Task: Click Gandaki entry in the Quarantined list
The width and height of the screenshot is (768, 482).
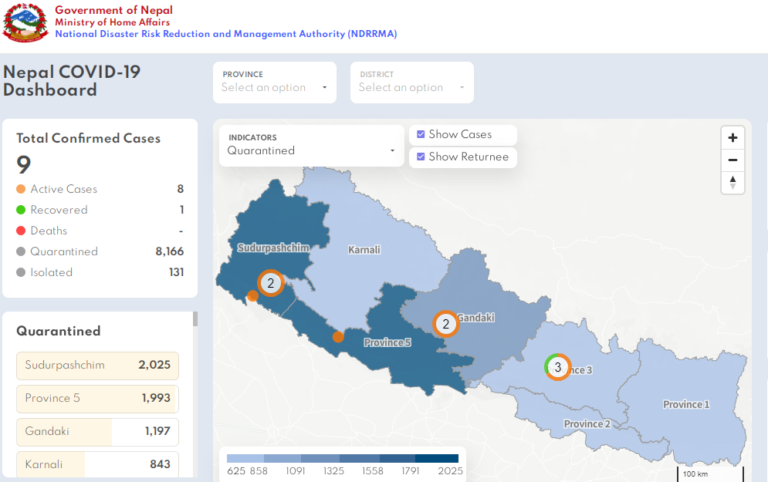Action: (97, 432)
